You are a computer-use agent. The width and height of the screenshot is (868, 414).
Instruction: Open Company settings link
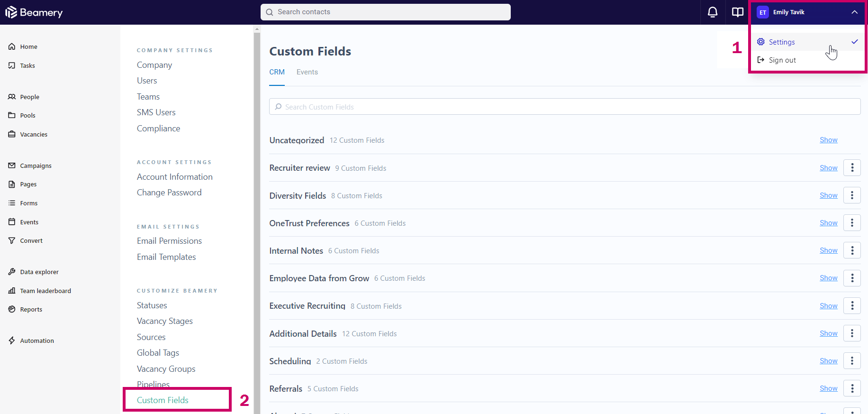coord(154,65)
